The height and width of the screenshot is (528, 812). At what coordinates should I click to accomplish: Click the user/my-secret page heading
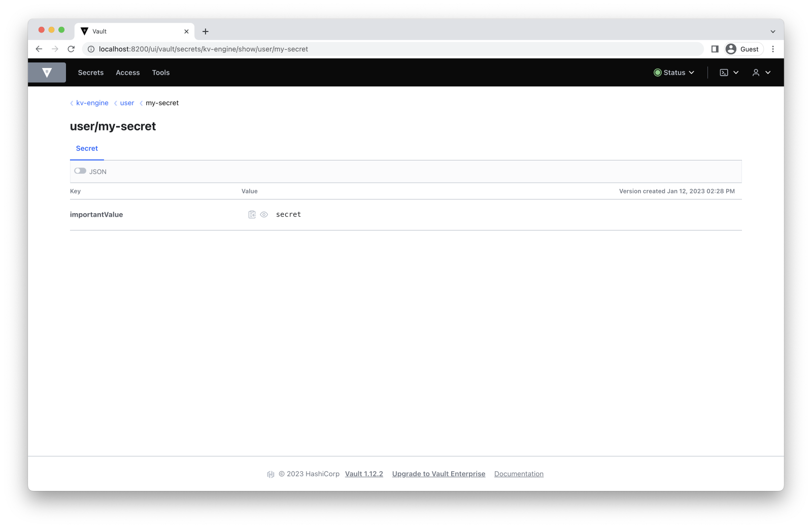coord(113,126)
